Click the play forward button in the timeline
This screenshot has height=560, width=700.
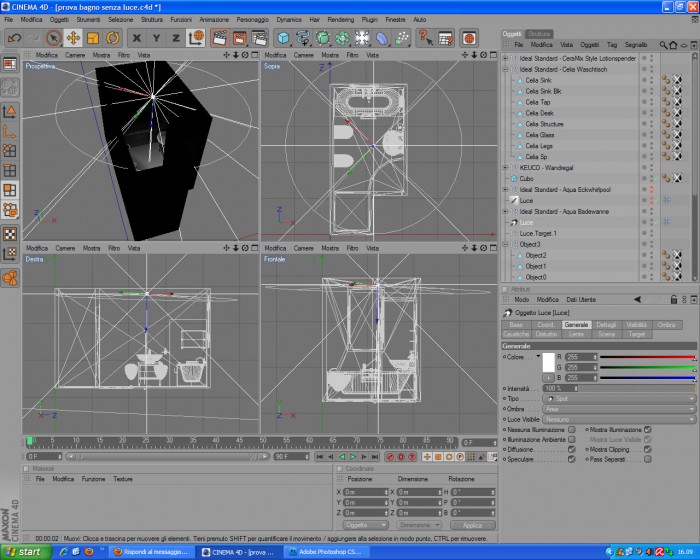click(353, 456)
